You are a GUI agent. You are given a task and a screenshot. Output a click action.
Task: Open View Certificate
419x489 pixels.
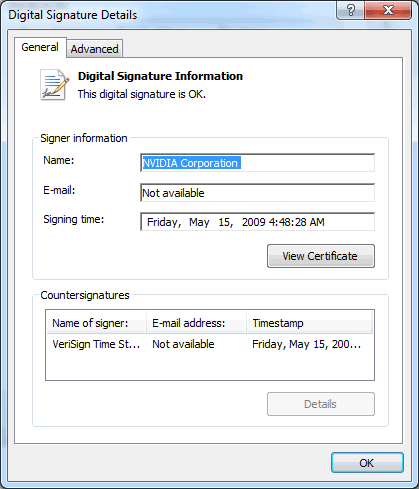pyautogui.click(x=321, y=256)
